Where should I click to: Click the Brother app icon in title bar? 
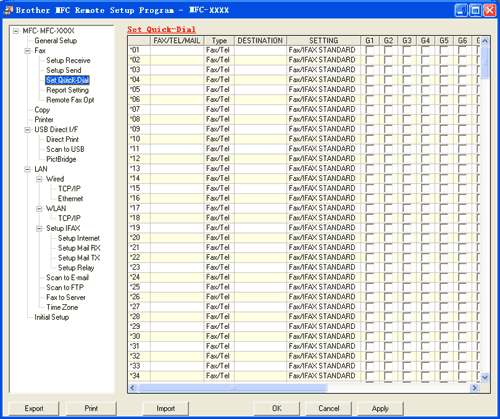8,10
